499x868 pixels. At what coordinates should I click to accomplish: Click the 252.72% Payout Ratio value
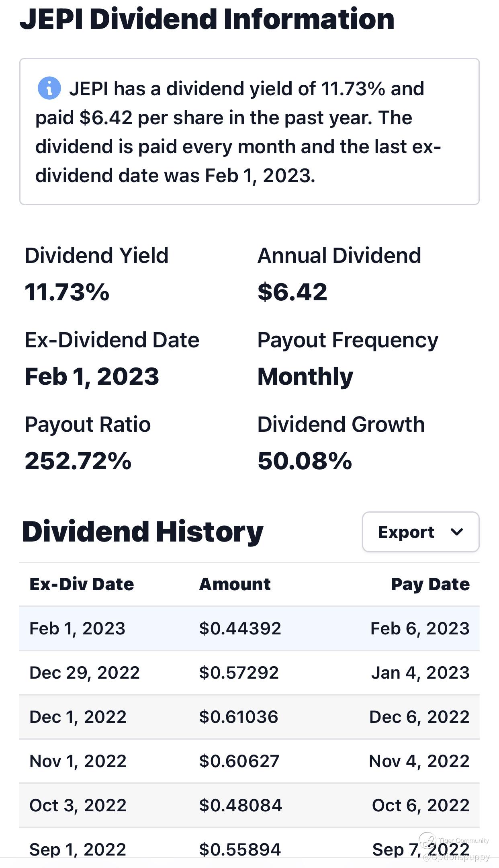click(x=78, y=461)
